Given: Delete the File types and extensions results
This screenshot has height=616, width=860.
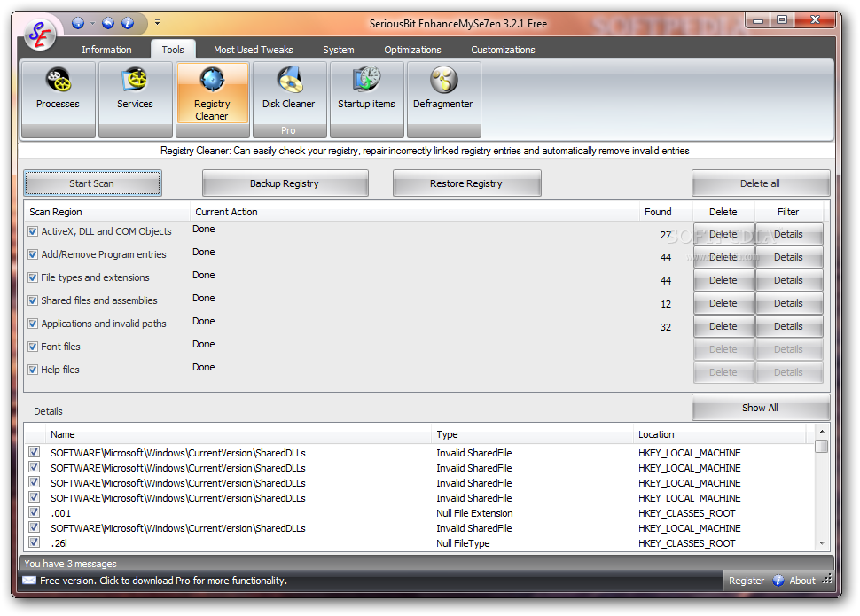Looking at the screenshot, I should pos(723,280).
